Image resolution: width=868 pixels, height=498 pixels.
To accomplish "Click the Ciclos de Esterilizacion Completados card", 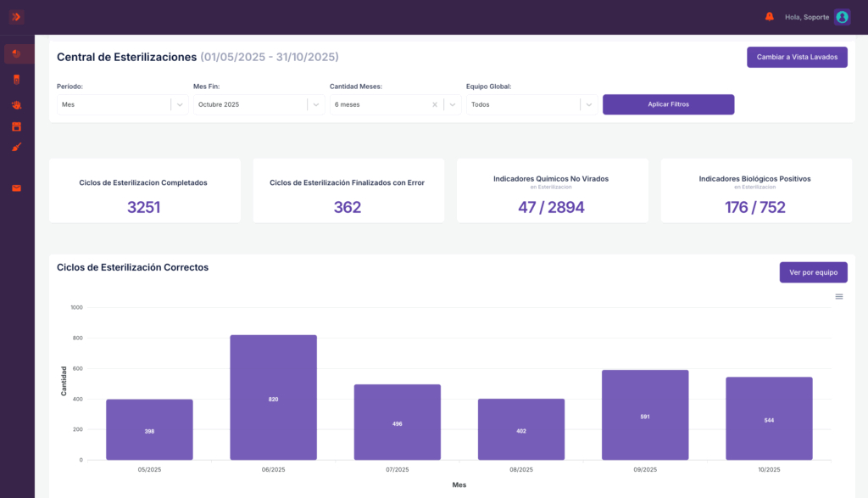I will point(144,191).
